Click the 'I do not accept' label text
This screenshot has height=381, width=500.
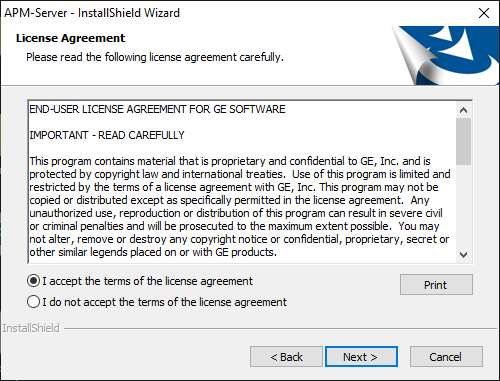pos(164,302)
